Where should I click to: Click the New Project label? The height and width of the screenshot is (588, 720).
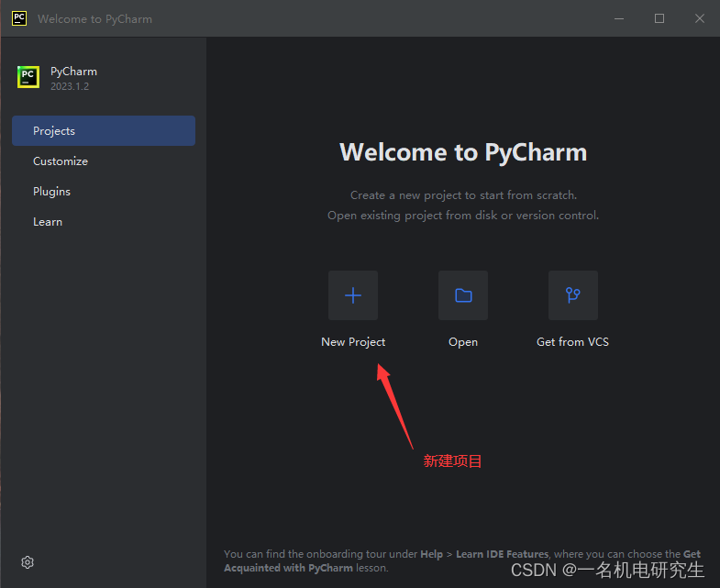coord(353,342)
